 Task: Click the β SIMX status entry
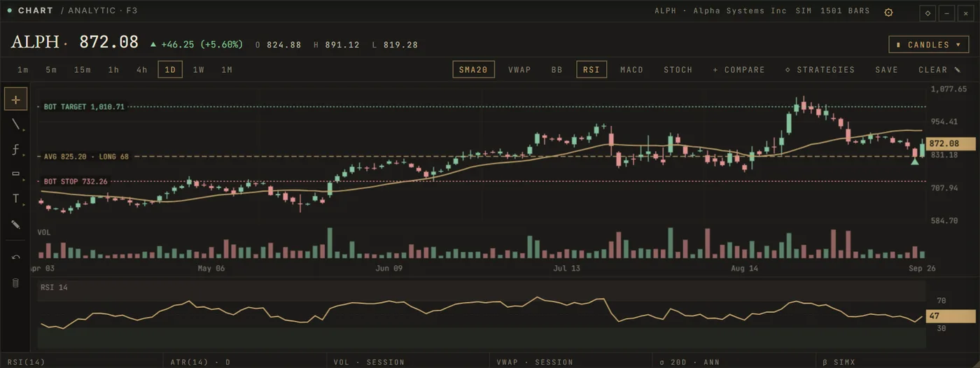pos(840,362)
